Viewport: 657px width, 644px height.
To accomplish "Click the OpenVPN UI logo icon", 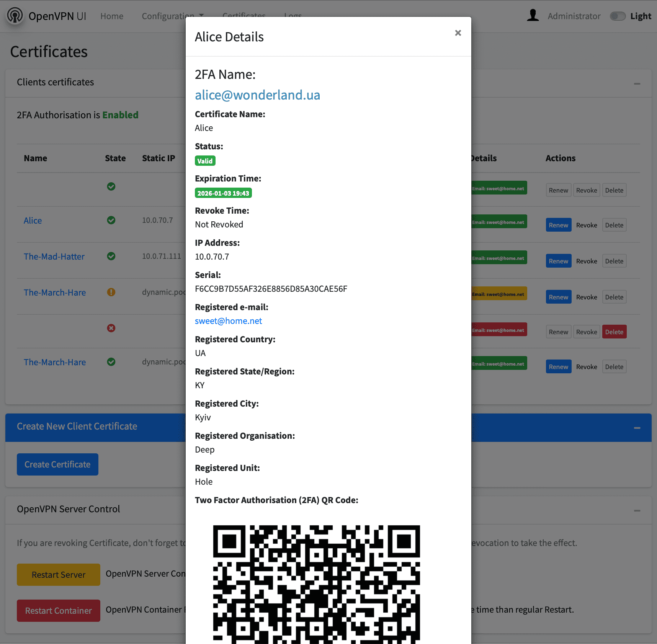I will pyautogui.click(x=15, y=16).
